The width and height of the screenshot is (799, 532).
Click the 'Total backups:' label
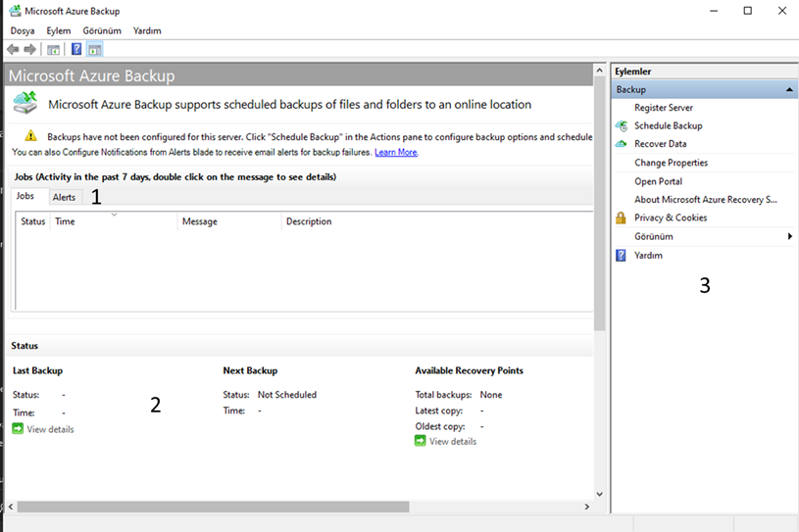click(x=443, y=395)
